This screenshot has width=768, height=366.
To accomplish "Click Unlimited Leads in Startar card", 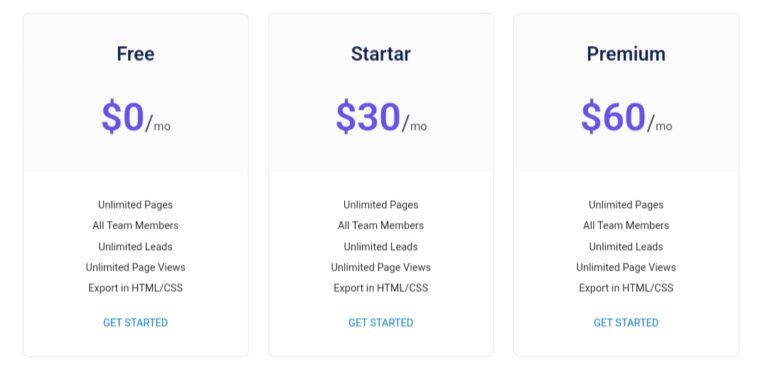I will click(x=381, y=246).
